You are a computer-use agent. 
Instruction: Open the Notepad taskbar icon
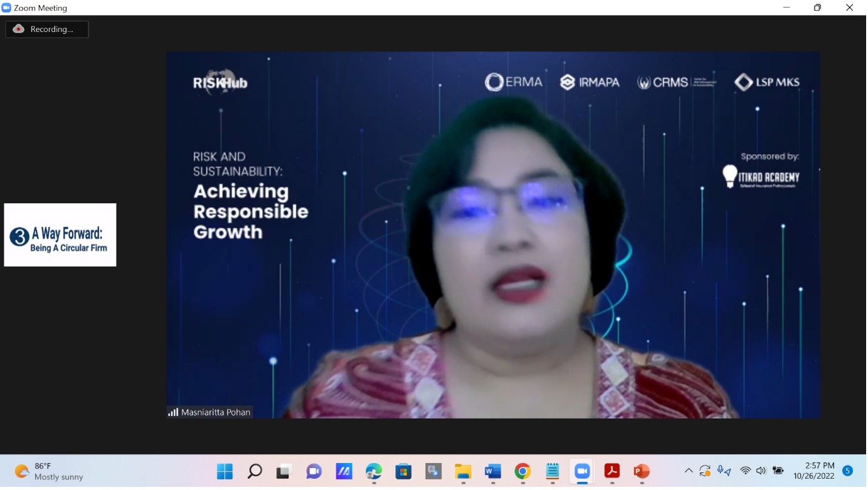(x=552, y=471)
